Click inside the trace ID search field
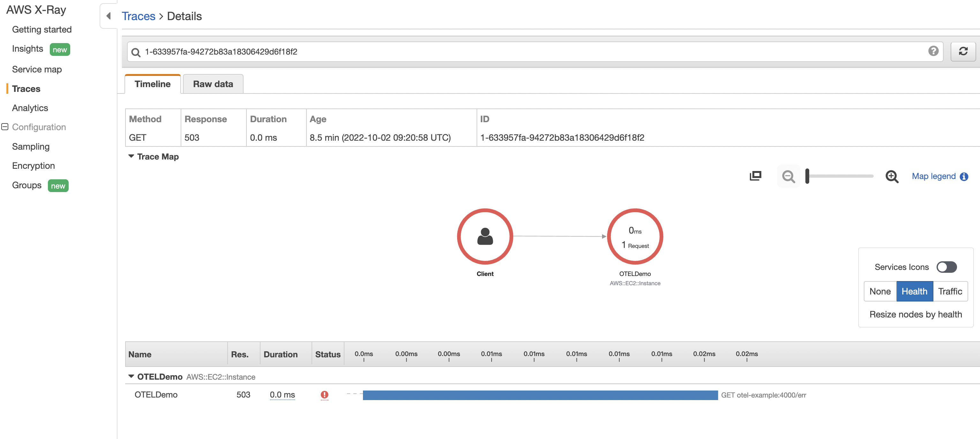The width and height of the screenshot is (980, 439). [456, 52]
